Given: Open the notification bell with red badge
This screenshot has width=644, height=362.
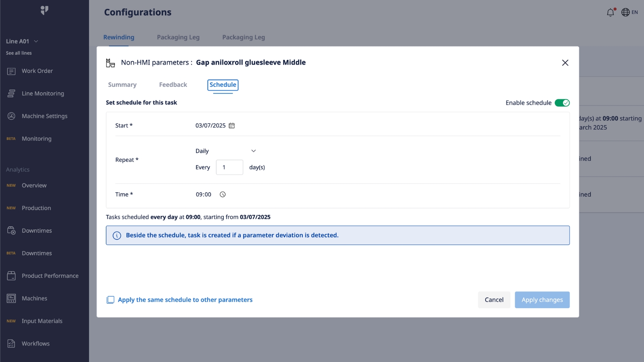Looking at the screenshot, I should 610,12.
